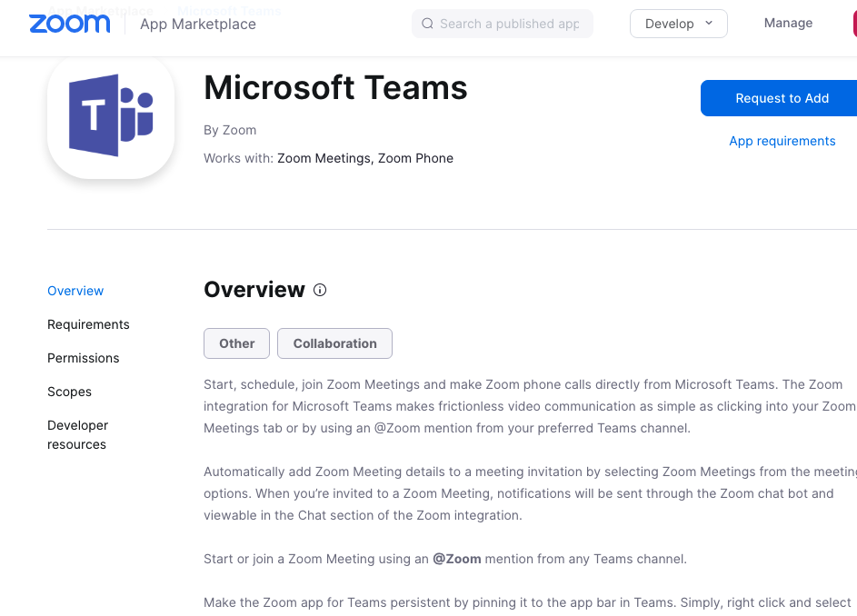
Task: Select Overview in the sidebar
Action: pos(75,291)
